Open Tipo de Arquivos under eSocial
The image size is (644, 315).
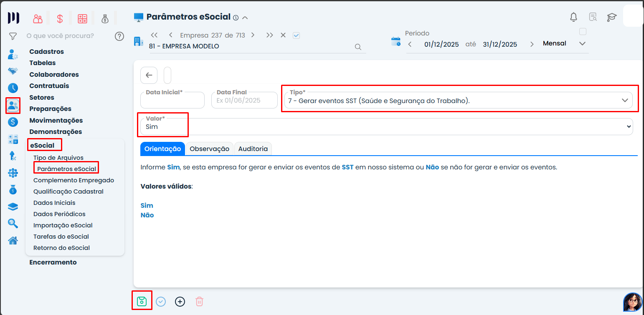(58, 158)
